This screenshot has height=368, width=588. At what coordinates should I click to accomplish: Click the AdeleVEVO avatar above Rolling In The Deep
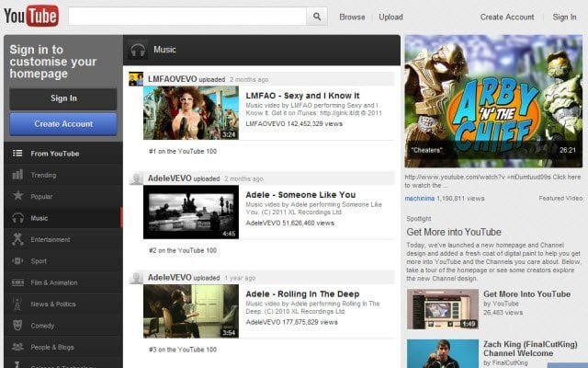click(136, 278)
